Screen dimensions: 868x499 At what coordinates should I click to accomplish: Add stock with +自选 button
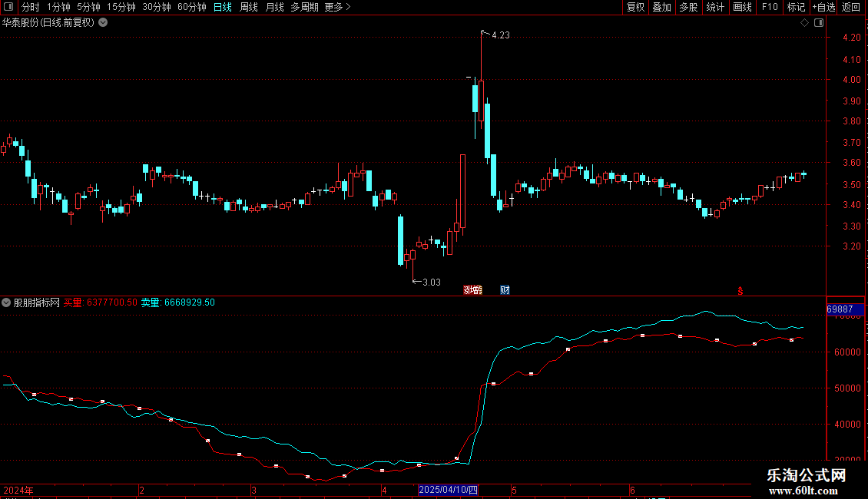[823, 7]
